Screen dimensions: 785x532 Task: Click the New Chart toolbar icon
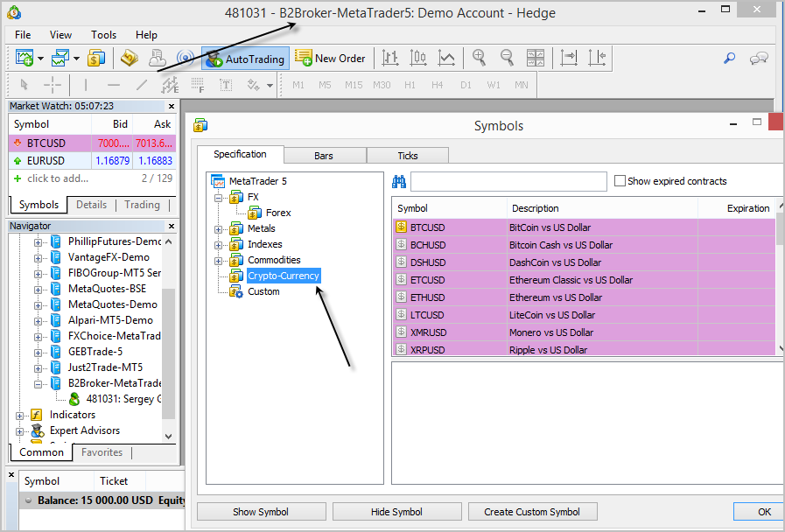click(25, 58)
